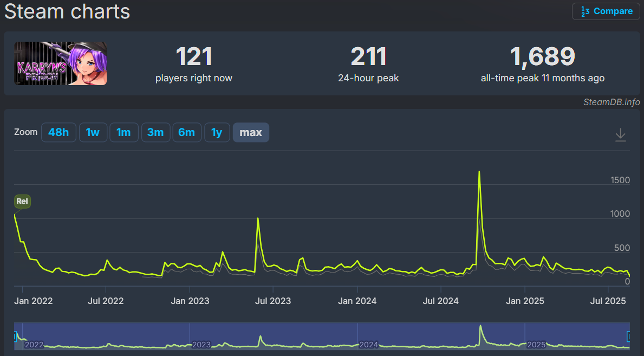This screenshot has width=644, height=356.
Task: Click the right handle of the navigator range
Action: (628, 336)
